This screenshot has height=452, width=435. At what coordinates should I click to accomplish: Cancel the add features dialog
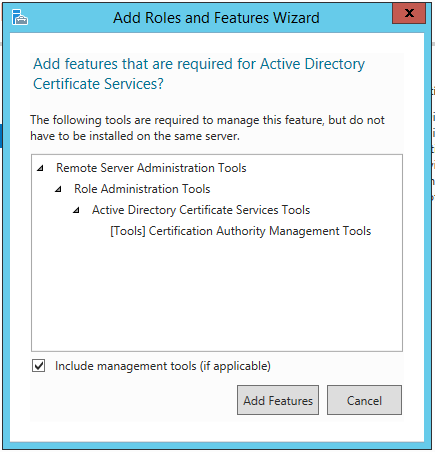[364, 400]
